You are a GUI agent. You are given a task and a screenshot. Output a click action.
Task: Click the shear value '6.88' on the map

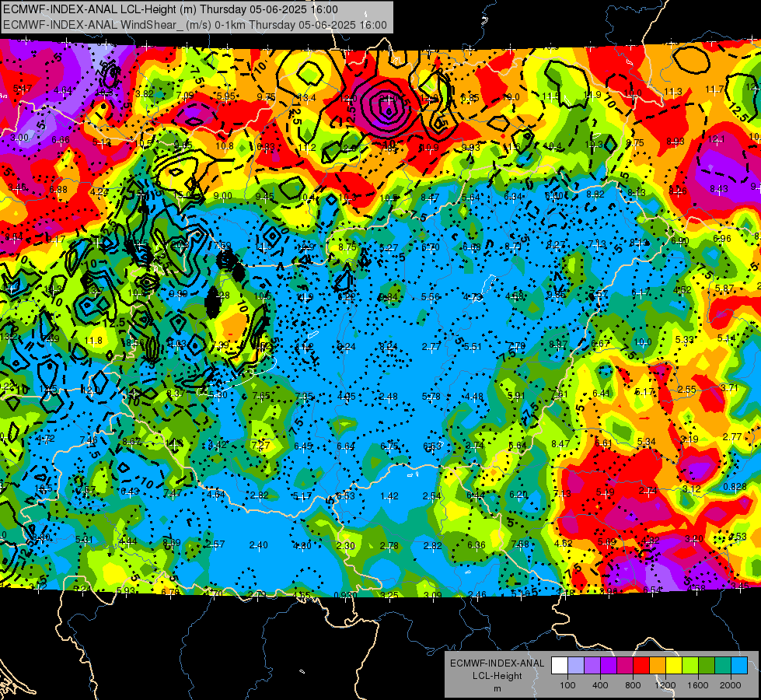(58, 190)
